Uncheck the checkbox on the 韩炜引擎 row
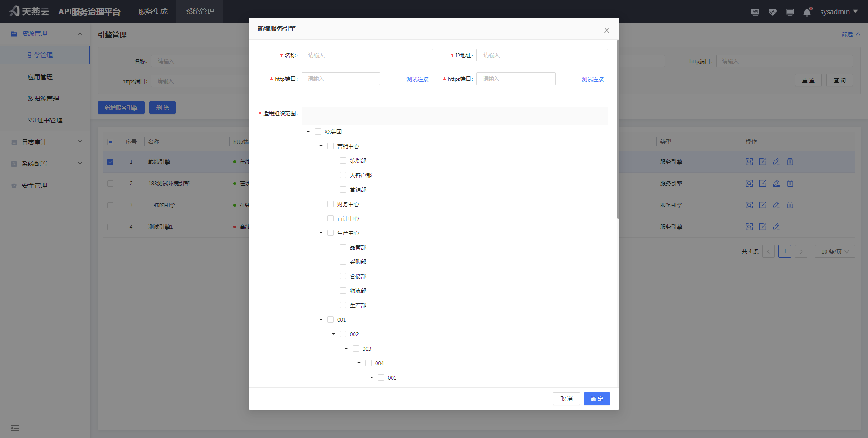The image size is (868, 438). tap(110, 161)
